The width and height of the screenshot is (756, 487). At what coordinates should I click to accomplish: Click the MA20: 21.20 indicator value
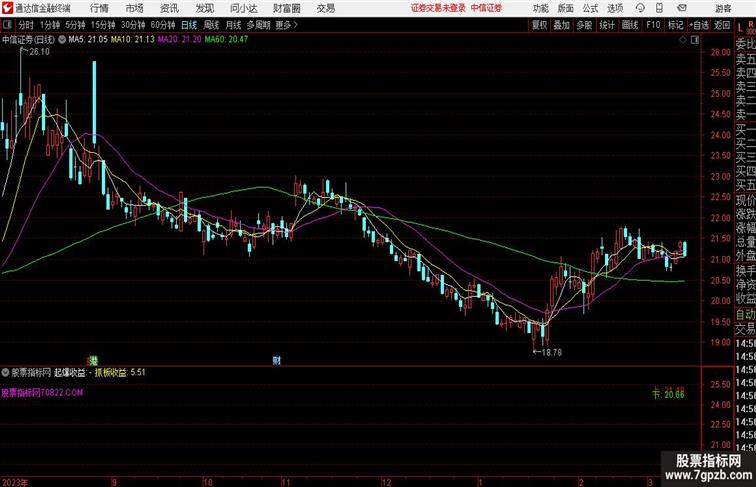click(179, 40)
